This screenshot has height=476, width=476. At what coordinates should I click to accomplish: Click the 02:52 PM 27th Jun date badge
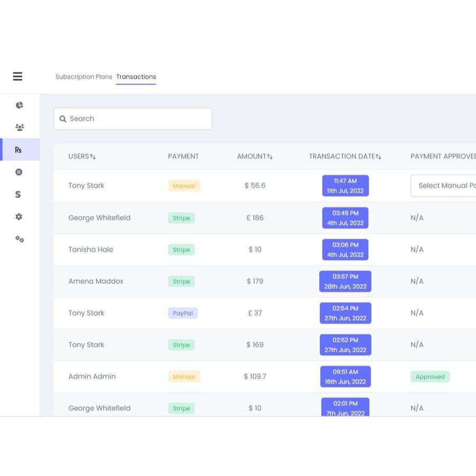click(x=345, y=345)
